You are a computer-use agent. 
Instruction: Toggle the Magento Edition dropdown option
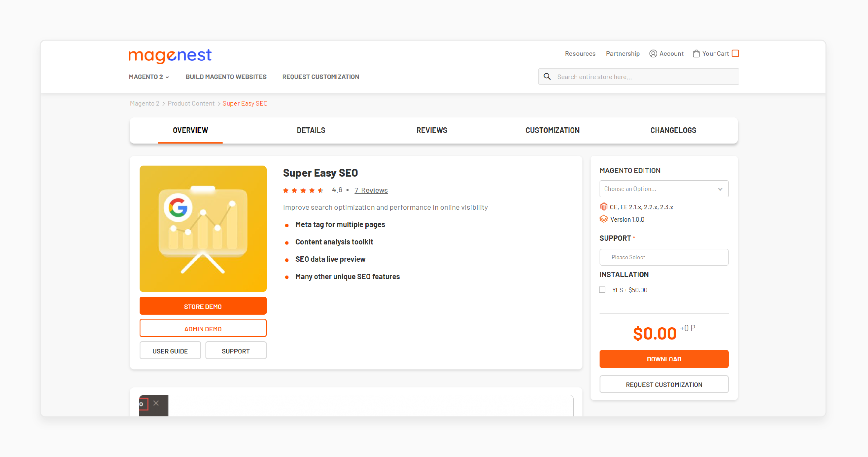[663, 188]
